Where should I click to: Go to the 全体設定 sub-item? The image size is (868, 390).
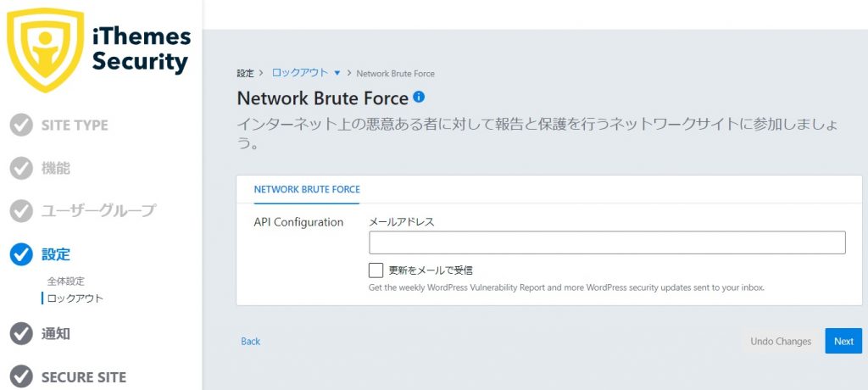tap(66, 281)
